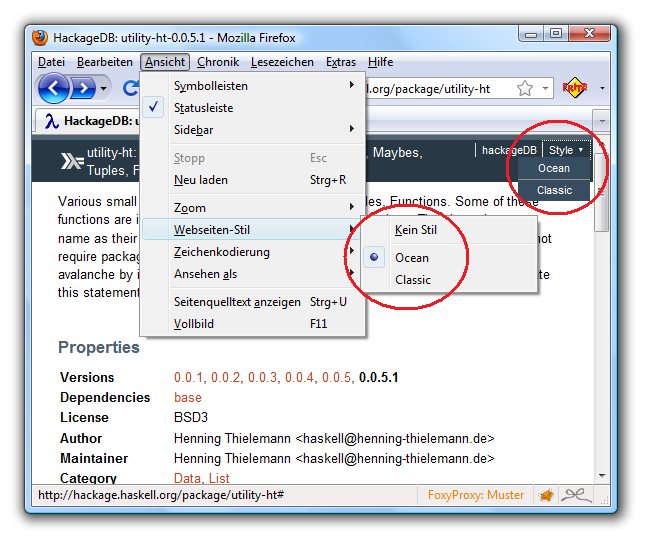Expand the Sidebar submenu
Image resolution: width=645 pixels, height=546 pixels.
coord(253,130)
